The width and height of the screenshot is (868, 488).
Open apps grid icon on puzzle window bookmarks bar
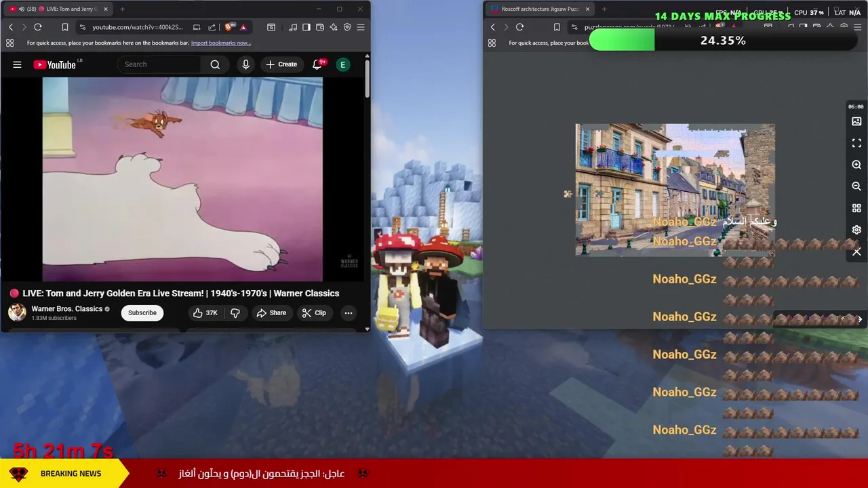pyautogui.click(x=492, y=43)
